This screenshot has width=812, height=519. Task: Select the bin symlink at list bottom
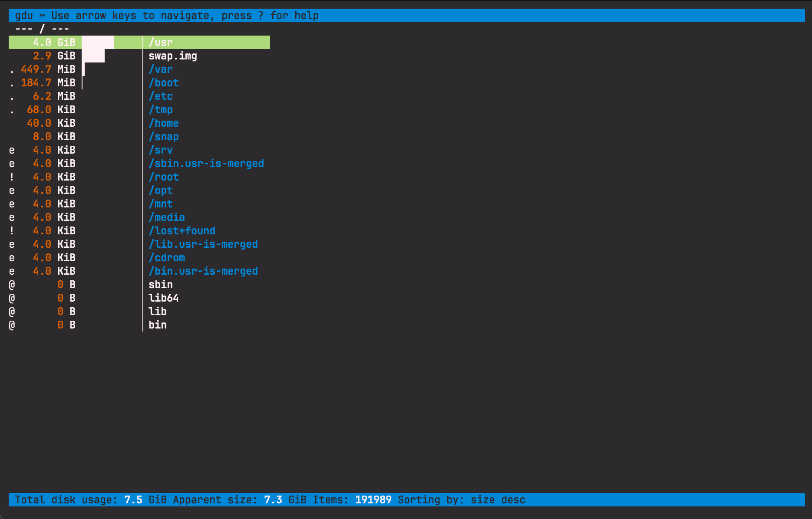[158, 325]
